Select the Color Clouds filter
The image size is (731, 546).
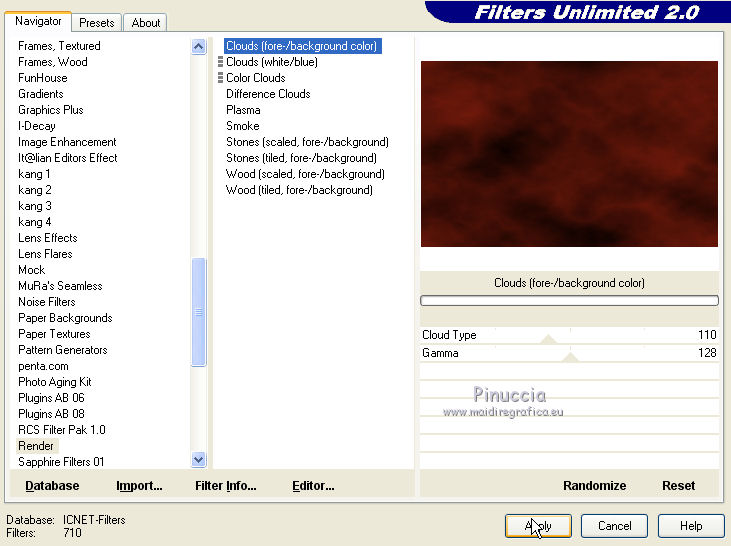(x=255, y=78)
